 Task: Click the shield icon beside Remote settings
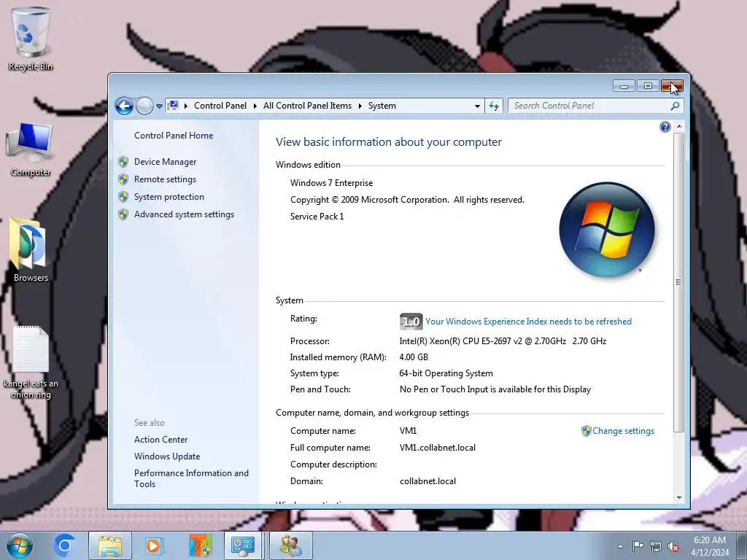[123, 179]
